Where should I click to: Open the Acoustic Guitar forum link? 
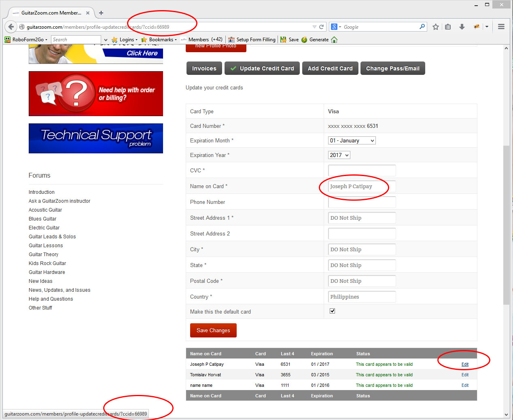point(45,210)
